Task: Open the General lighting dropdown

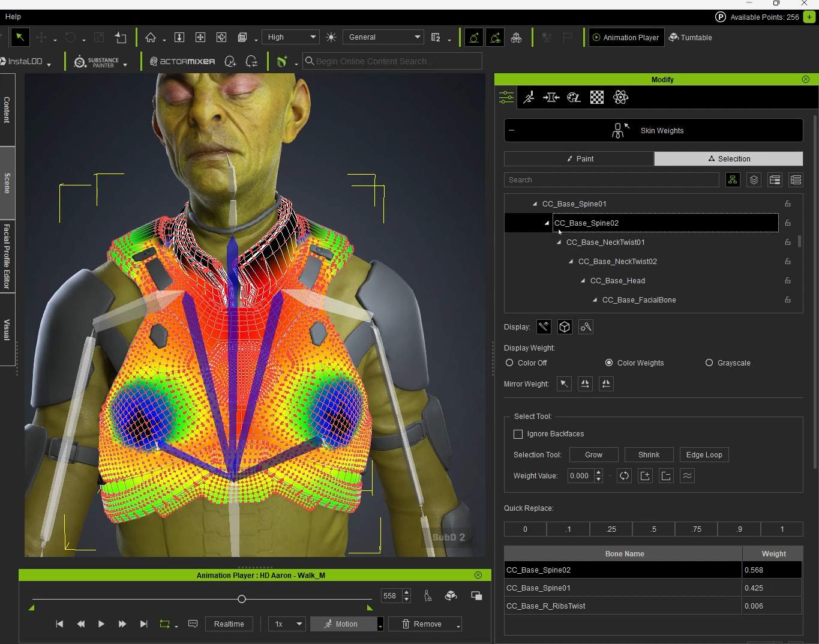Action: pos(383,37)
